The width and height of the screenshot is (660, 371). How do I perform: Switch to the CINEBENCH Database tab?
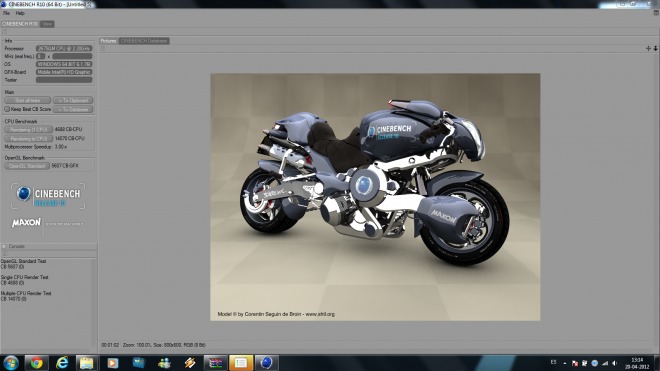point(144,41)
